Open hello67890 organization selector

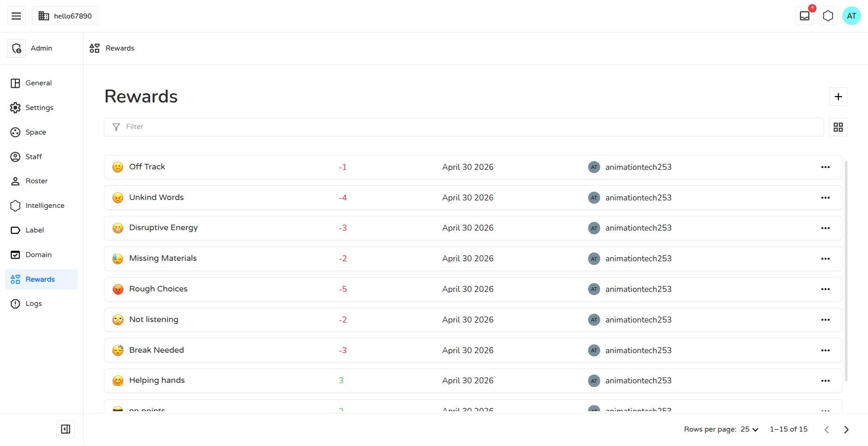65,16
